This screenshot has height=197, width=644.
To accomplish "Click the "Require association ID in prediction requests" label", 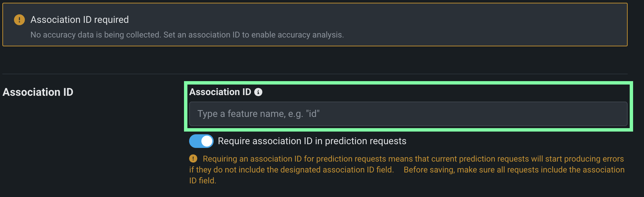I will (x=312, y=141).
